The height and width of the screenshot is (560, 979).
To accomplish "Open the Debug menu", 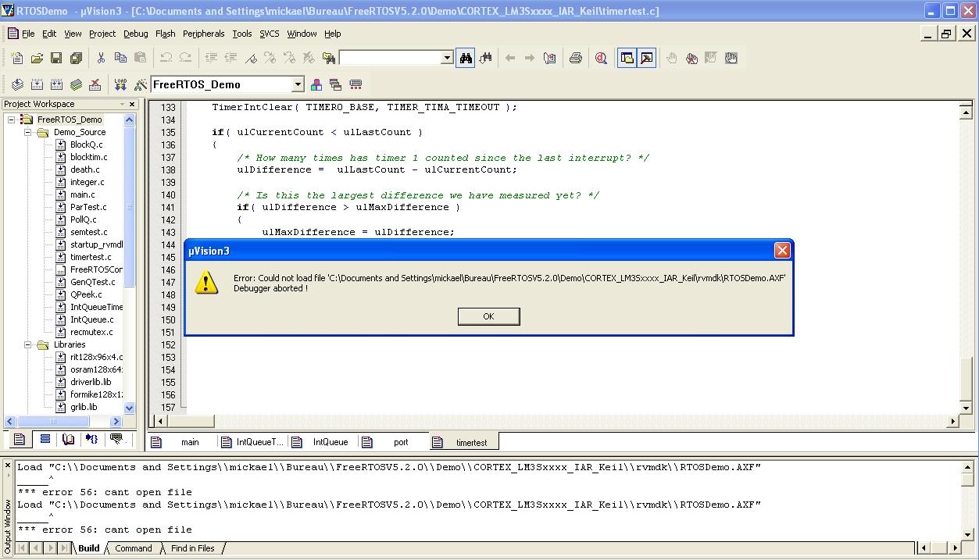I will [136, 34].
